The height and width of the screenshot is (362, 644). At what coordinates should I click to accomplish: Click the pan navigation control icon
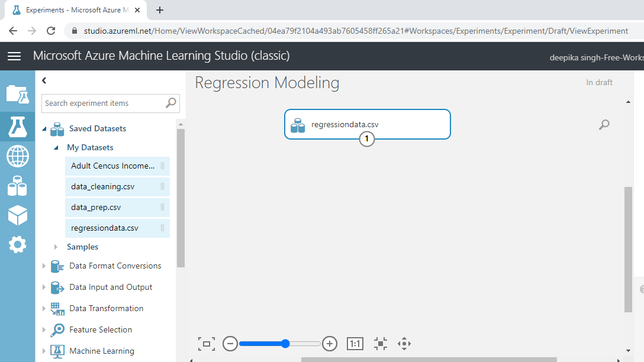(404, 344)
